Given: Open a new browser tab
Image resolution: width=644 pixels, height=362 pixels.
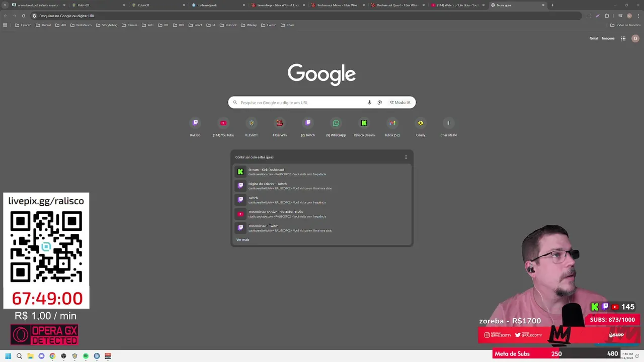Looking at the screenshot, I should click(552, 5).
